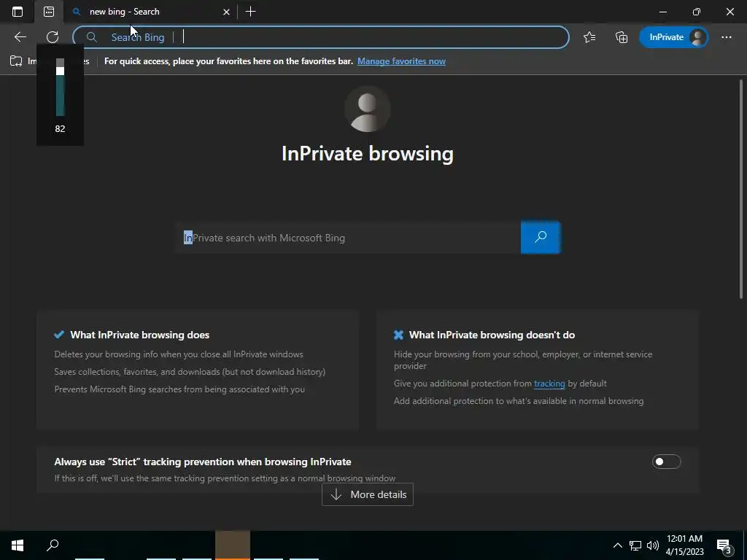Click the 'What InPrivate browsing doesn't do' heading
Screen dimensions: 747x560
[492, 335]
